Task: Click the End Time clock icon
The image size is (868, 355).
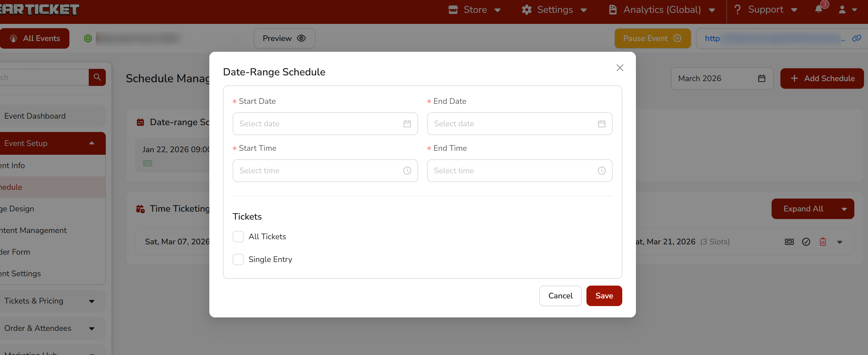Action: coord(601,171)
